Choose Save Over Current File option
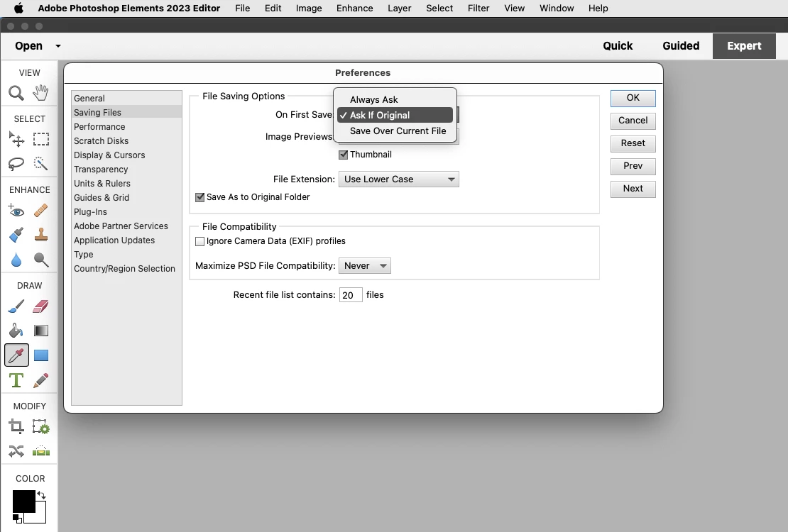788x532 pixels. 395,131
